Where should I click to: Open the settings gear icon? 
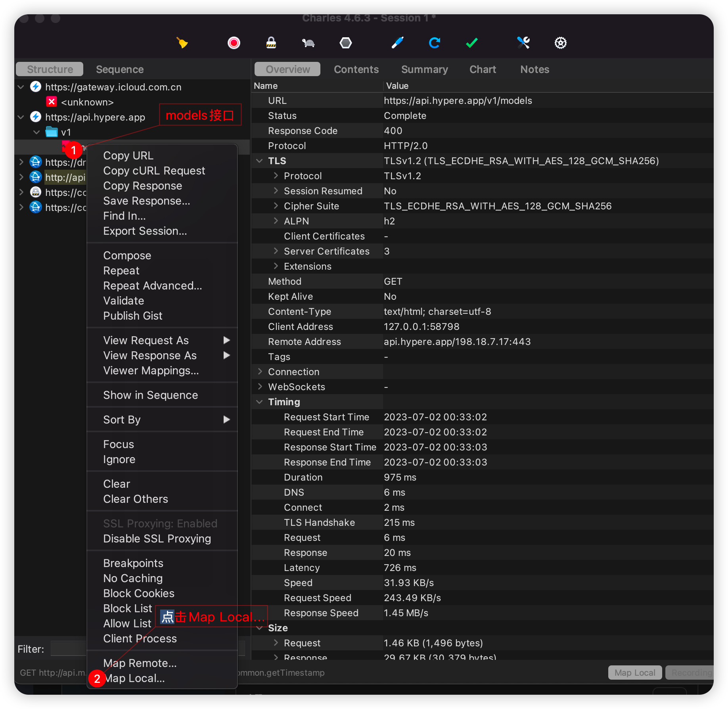point(561,42)
